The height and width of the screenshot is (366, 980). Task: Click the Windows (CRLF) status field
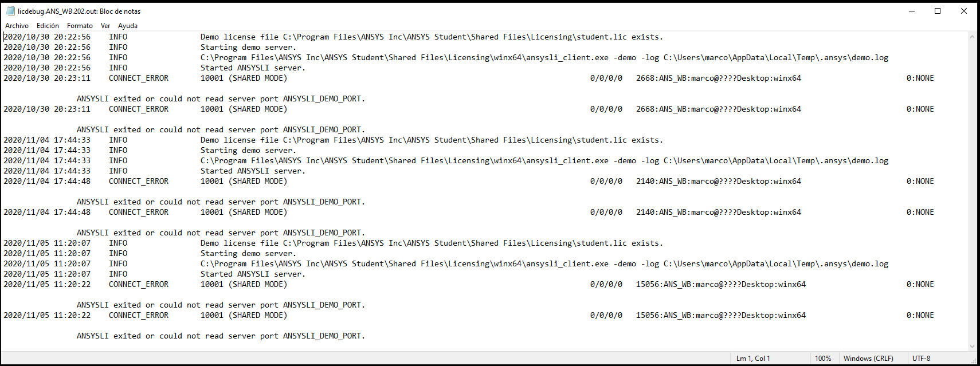[868, 359]
